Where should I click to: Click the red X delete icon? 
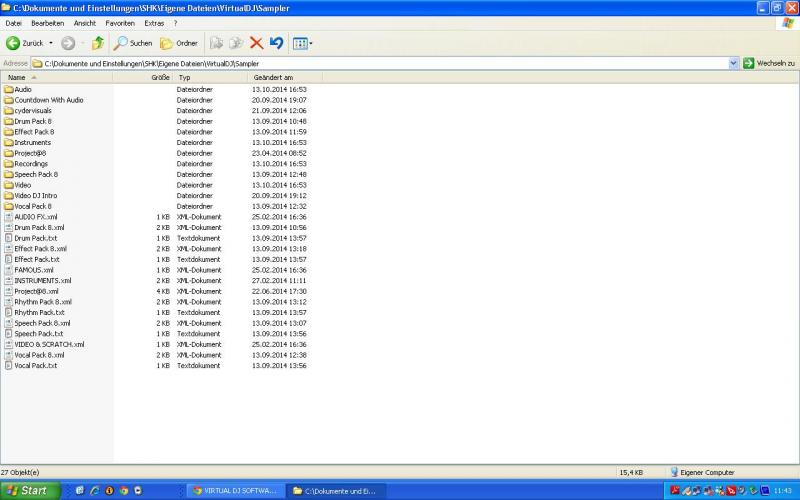pos(256,43)
